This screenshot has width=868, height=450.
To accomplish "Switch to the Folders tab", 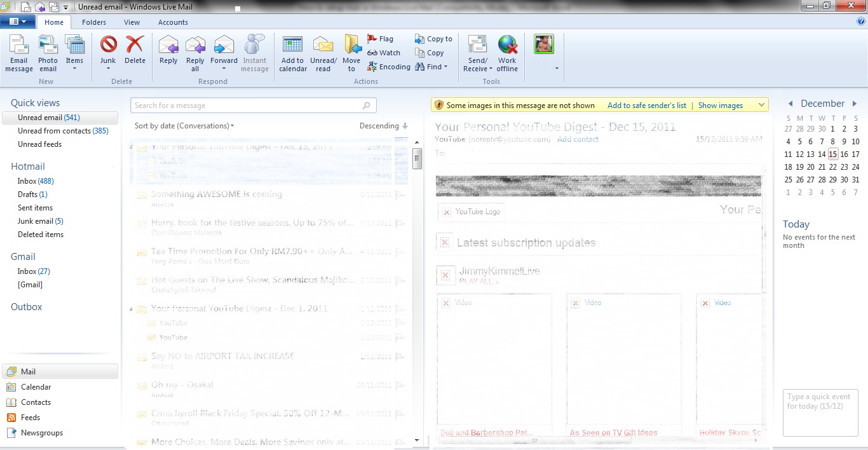I will 94,22.
